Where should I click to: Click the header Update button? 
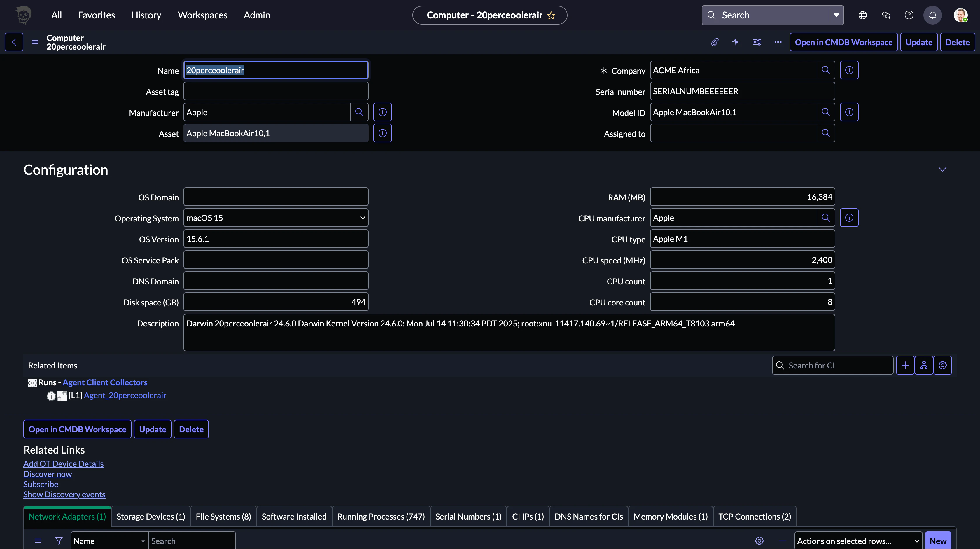[x=919, y=42]
